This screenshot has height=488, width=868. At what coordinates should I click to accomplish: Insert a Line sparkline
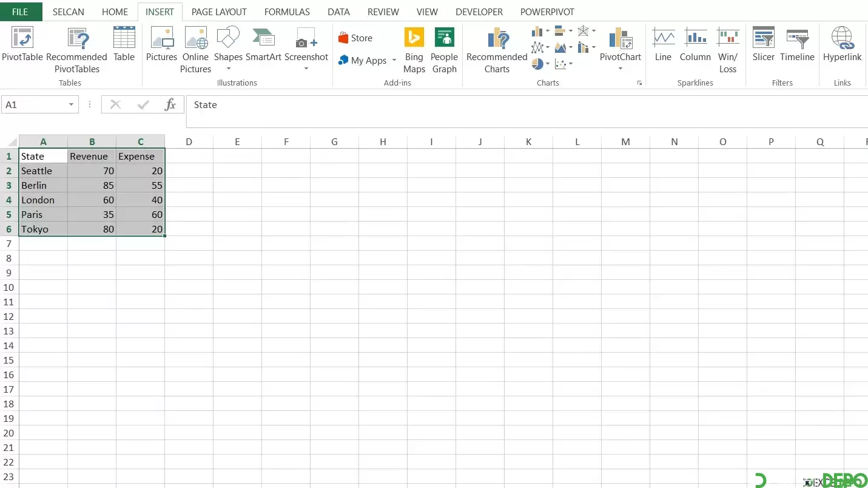(x=663, y=44)
